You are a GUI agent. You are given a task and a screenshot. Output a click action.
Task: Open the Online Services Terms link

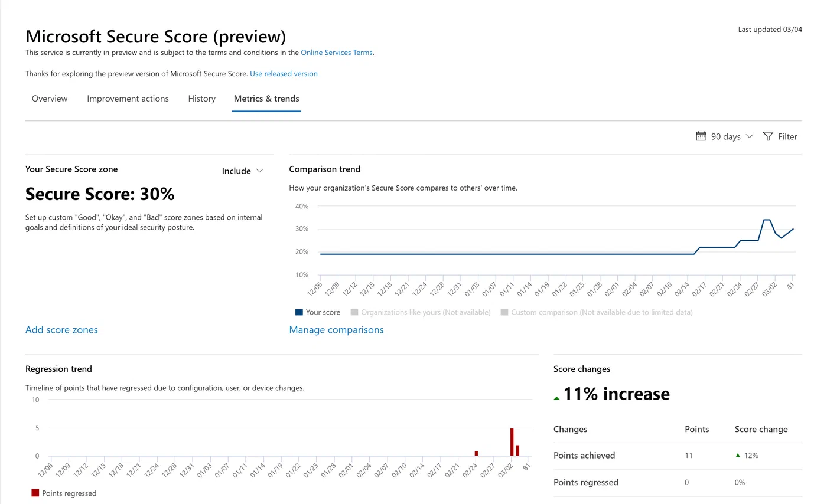coord(337,53)
